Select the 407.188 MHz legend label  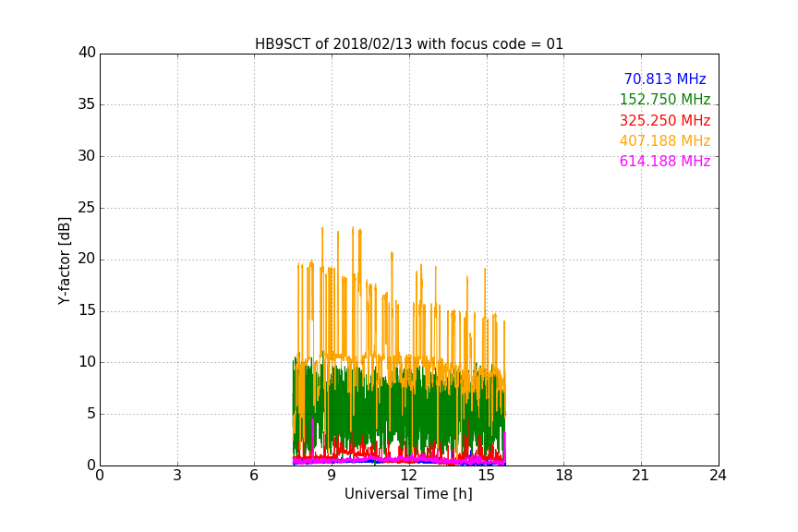click(665, 140)
